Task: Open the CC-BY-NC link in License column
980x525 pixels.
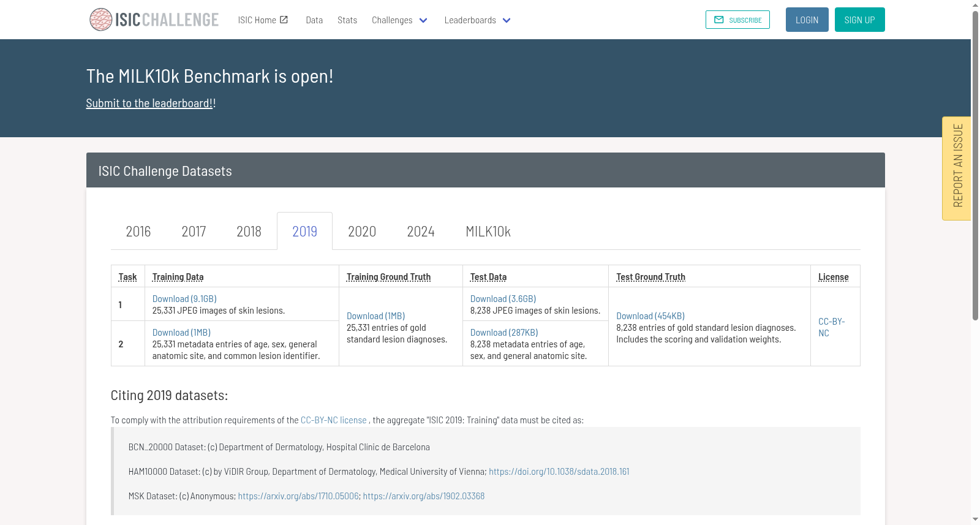Action: click(x=831, y=327)
